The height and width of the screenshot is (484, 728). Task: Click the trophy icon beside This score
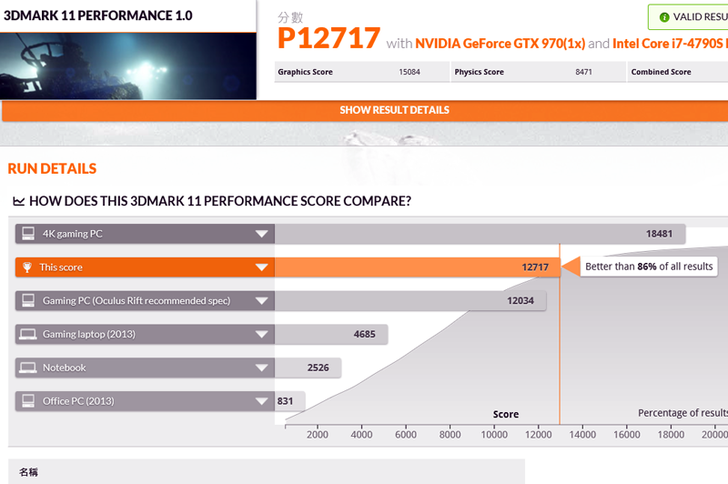click(x=27, y=267)
